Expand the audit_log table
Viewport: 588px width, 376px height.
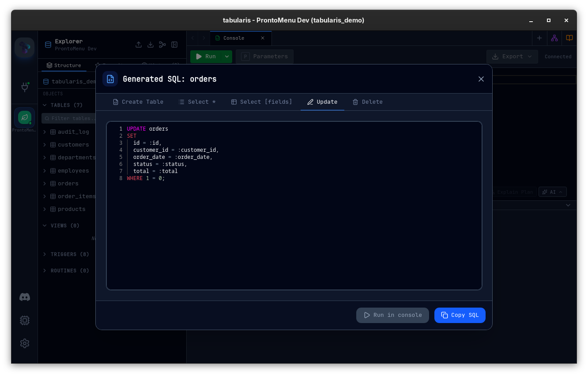coord(45,132)
